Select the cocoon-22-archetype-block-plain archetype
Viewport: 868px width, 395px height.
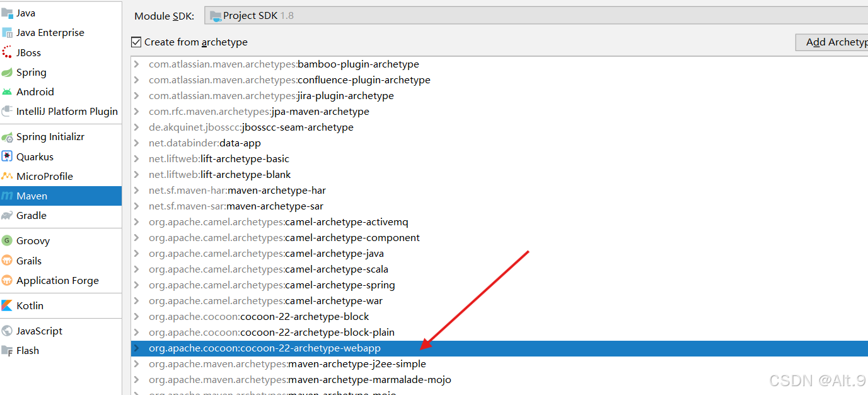(499, 333)
